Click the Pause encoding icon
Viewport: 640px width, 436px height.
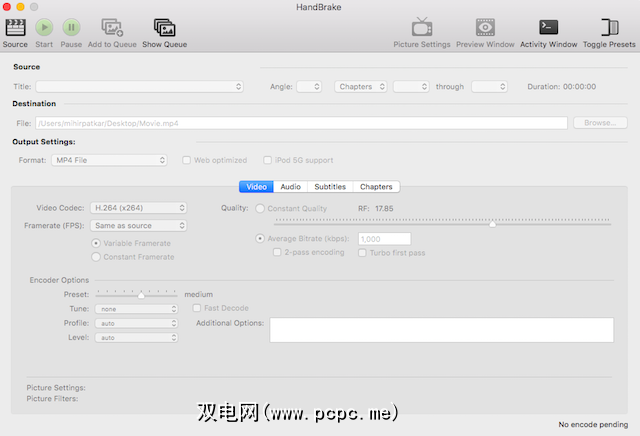pos(71,27)
